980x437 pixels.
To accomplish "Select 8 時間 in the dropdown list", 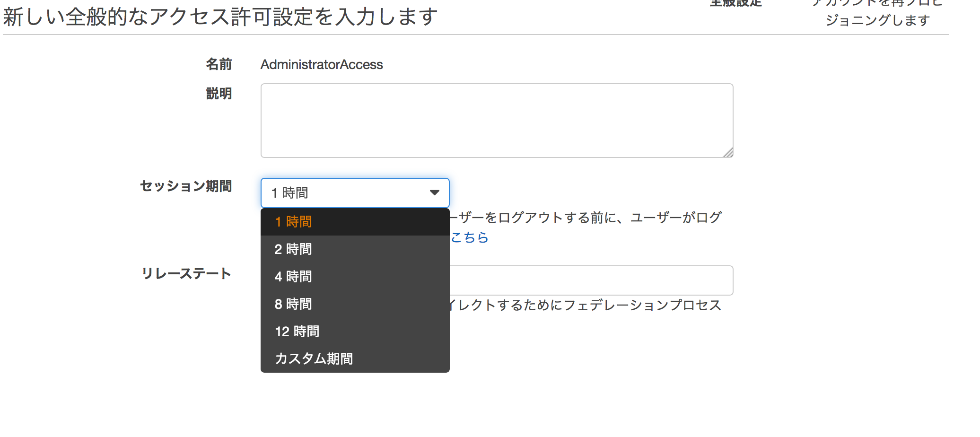I will click(x=293, y=304).
